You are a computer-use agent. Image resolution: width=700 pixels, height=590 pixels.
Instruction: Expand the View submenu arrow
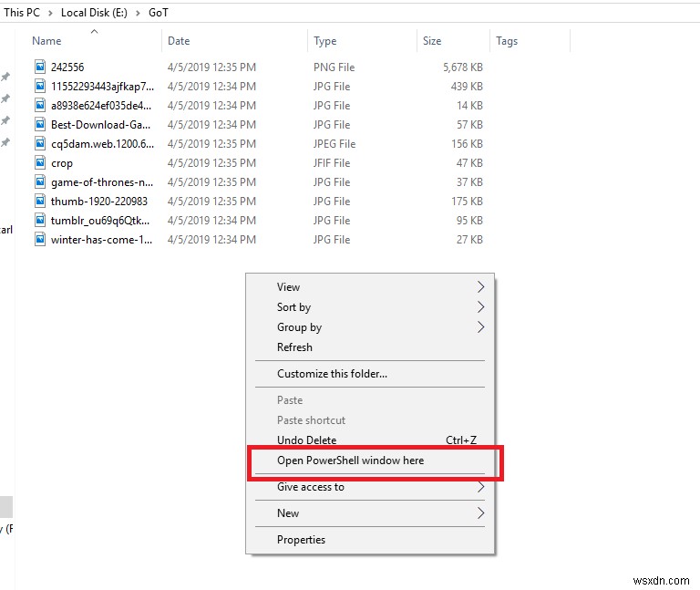(480, 286)
